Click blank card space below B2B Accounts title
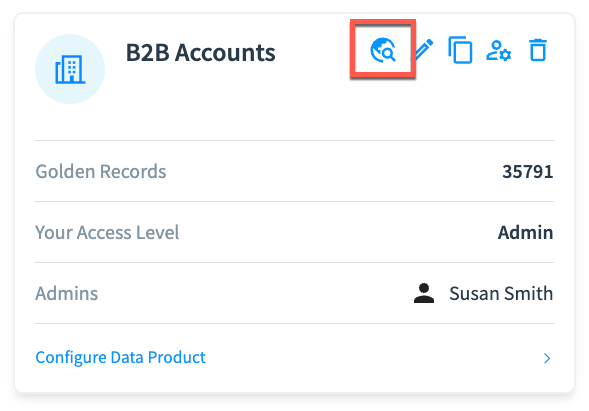The width and height of the screenshot is (589, 411). tap(225, 101)
